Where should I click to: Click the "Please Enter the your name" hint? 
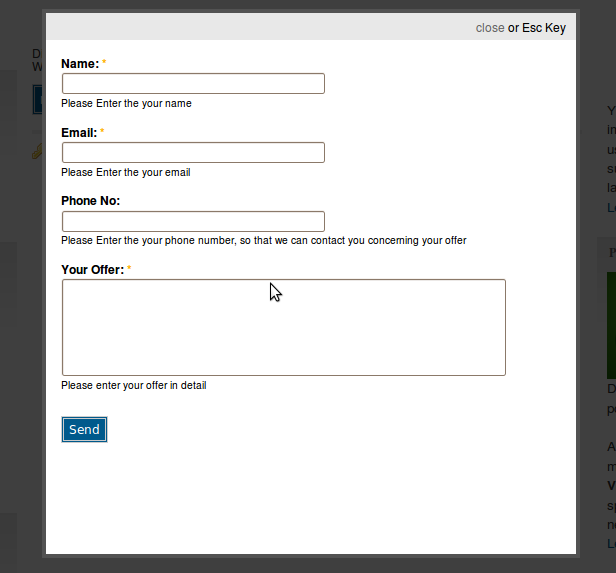coord(126,103)
